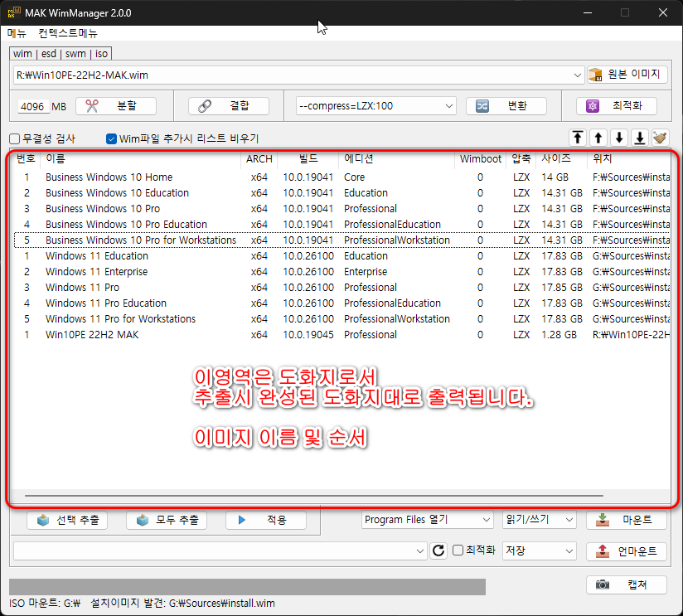Expand the empty mount path combo box
Screen dimensions: 683x616
[420, 551]
